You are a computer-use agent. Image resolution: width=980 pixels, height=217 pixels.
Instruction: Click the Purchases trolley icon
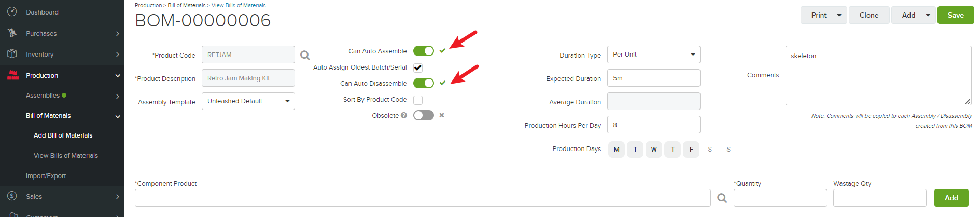coord(12,33)
